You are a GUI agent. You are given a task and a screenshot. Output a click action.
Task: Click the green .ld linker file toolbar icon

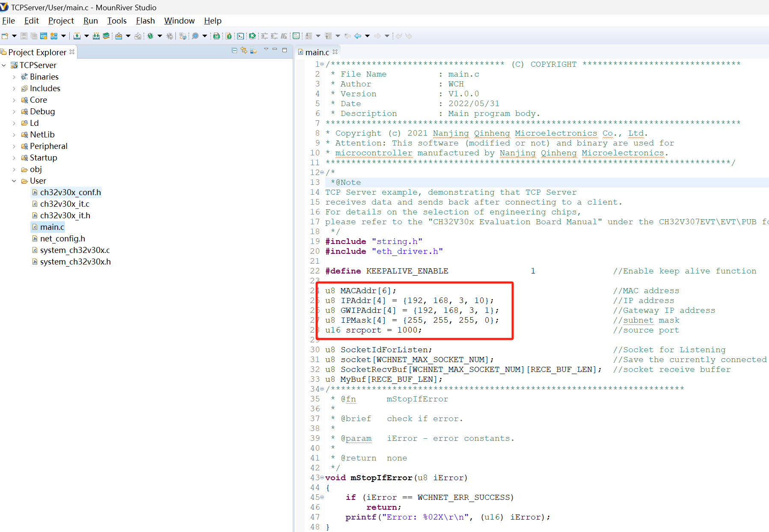[x=217, y=36]
